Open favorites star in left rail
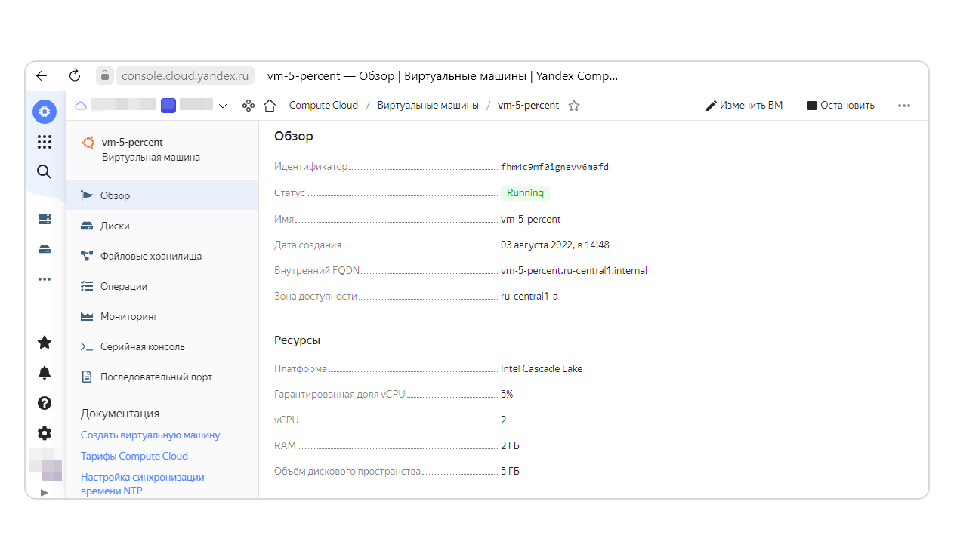The height and width of the screenshot is (560, 954). (45, 343)
